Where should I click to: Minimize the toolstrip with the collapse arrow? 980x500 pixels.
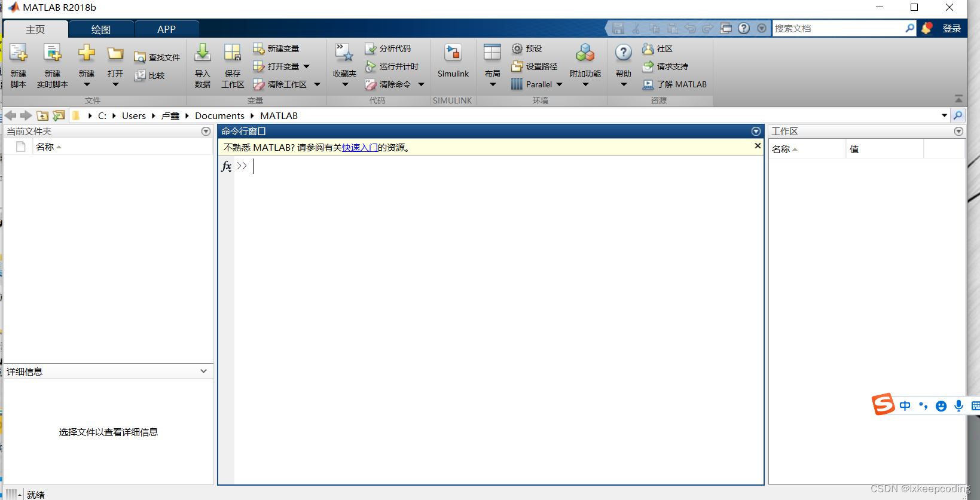click(x=958, y=99)
